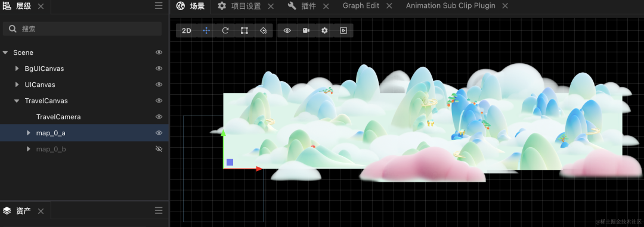Close the 资产 panel tab
The image size is (644, 227).
[x=41, y=211]
